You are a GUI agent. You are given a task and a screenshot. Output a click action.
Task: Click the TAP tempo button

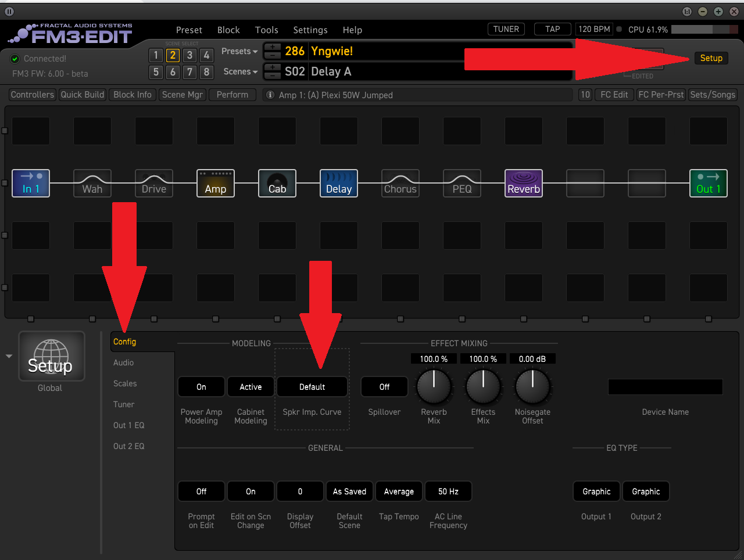click(553, 29)
